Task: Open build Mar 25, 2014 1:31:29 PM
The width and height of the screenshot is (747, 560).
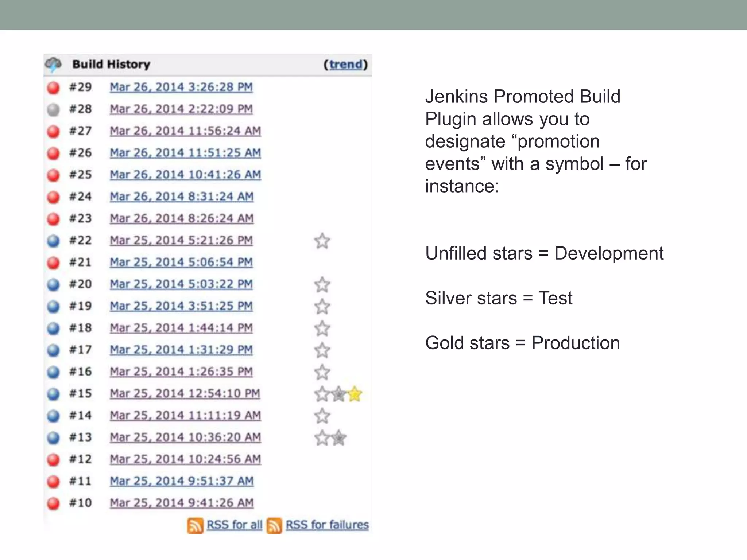Action: tap(181, 350)
